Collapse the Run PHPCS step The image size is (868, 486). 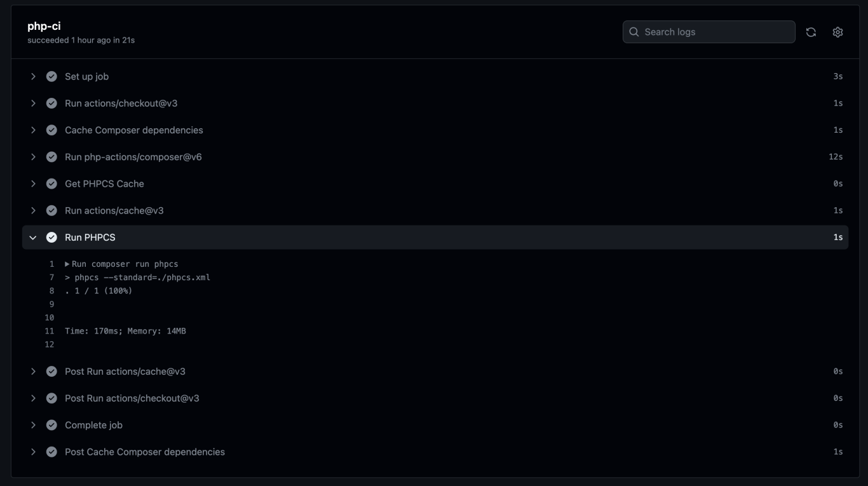[x=33, y=237]
